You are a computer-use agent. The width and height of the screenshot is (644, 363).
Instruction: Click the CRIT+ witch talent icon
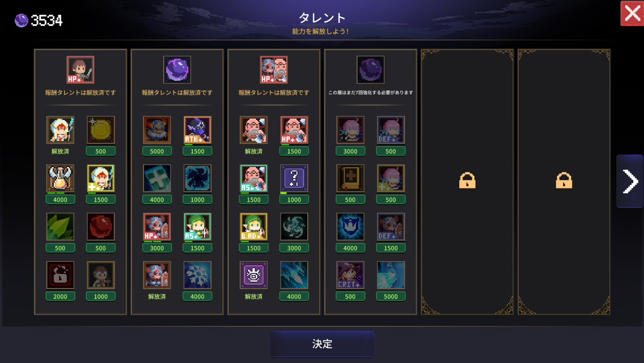coord(350,275)
